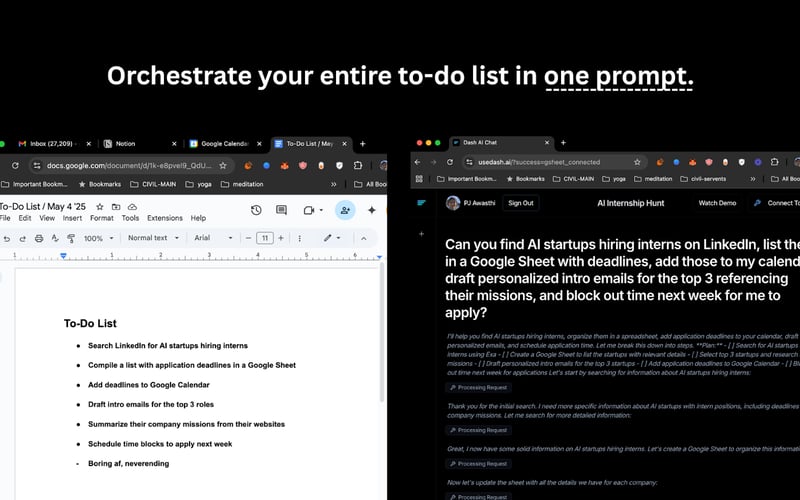This screenshot has width=800, height=500.
Task: Star the To-Do List document
Action: [x=100, y=207]
